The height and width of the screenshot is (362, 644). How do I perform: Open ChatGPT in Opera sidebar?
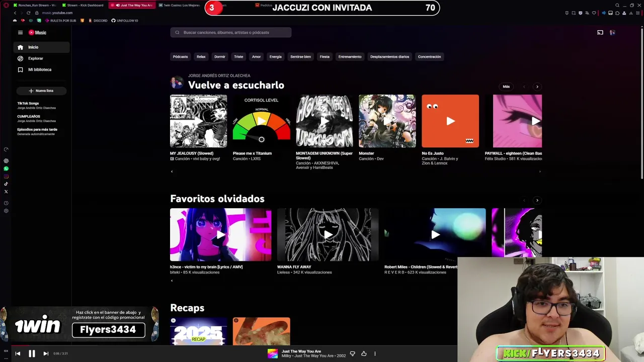click(x=6, y=161)
